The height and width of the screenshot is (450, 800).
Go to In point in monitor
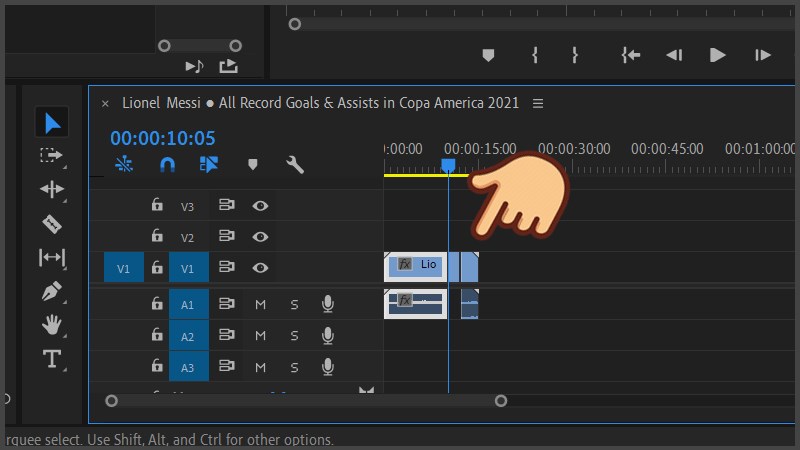631,55
